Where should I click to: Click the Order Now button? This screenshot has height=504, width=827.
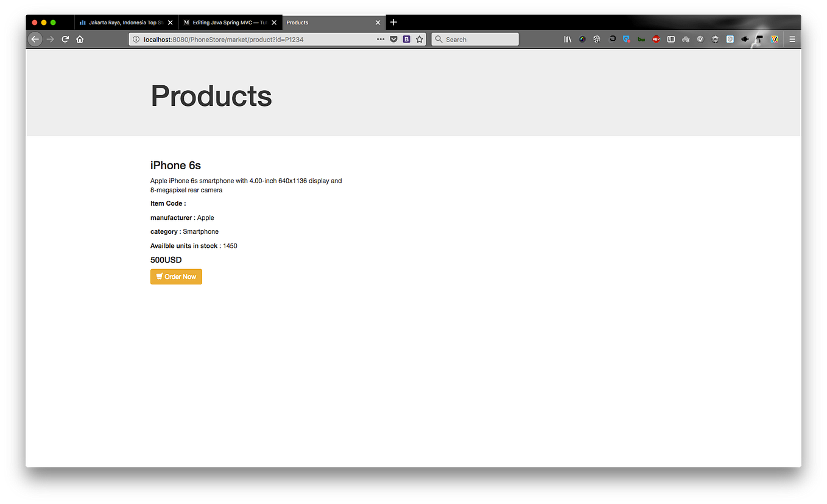point(176,276)
